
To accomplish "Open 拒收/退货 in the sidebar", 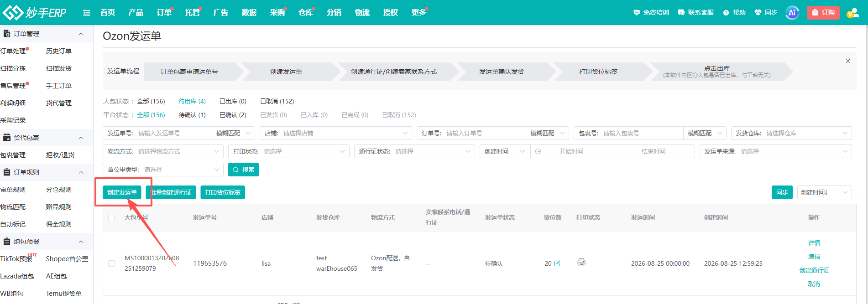I will pyautogui.click(x=60, y=155).
